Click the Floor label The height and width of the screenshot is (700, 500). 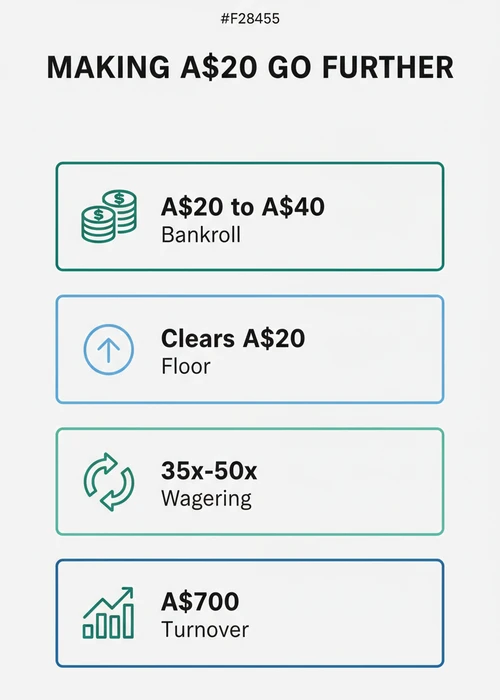coord(186,367)
